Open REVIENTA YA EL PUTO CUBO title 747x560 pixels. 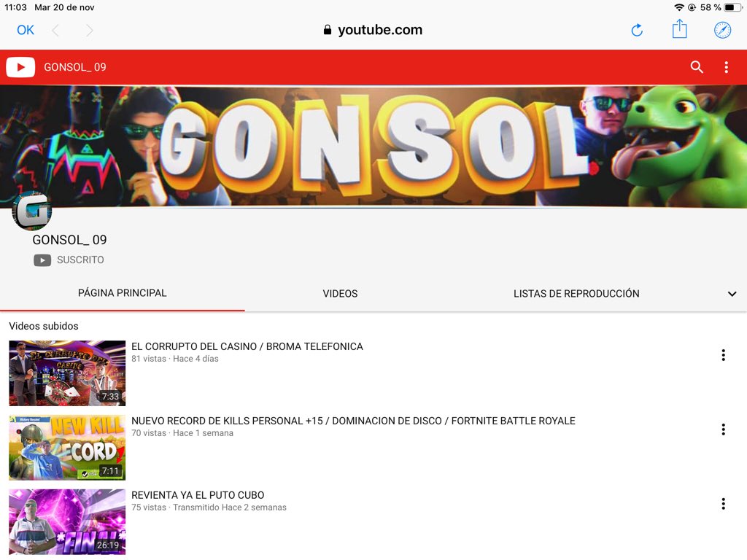pos(198,495)
